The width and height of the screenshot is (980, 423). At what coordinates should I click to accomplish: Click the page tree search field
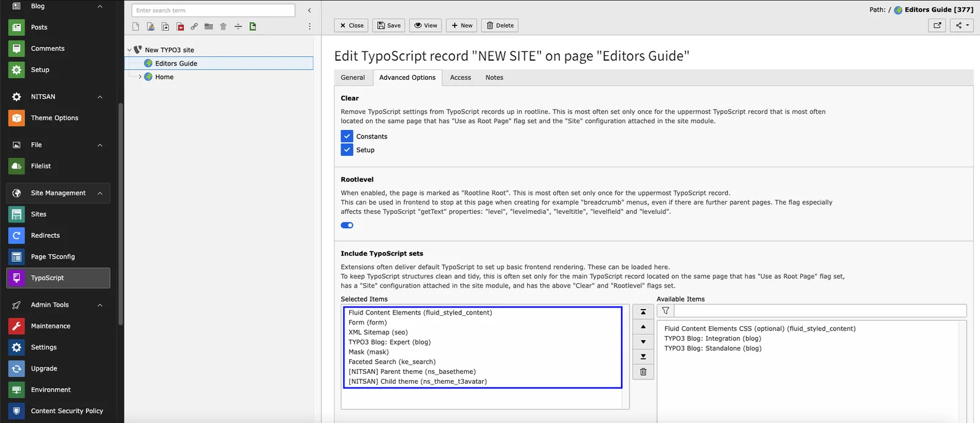[x=213, y=10]
